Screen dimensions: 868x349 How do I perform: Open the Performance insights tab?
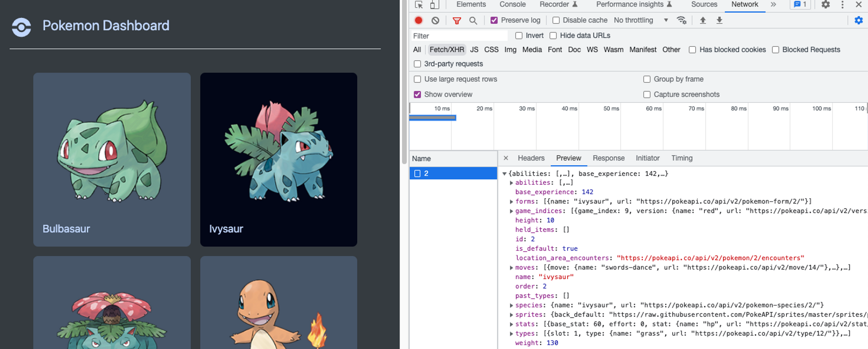[634, 4]
